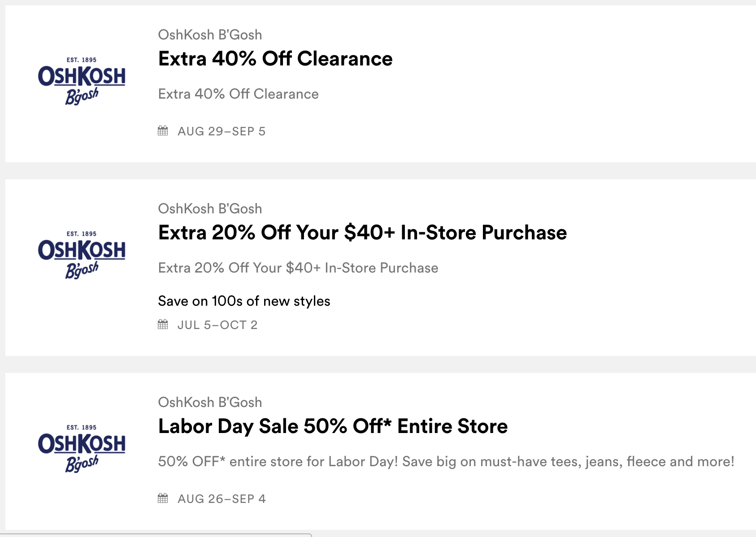Click OshKosh B'Gosh store name above in-store deal
The height and width of the screenshot is (537, 756).
[x=210, y=209]
